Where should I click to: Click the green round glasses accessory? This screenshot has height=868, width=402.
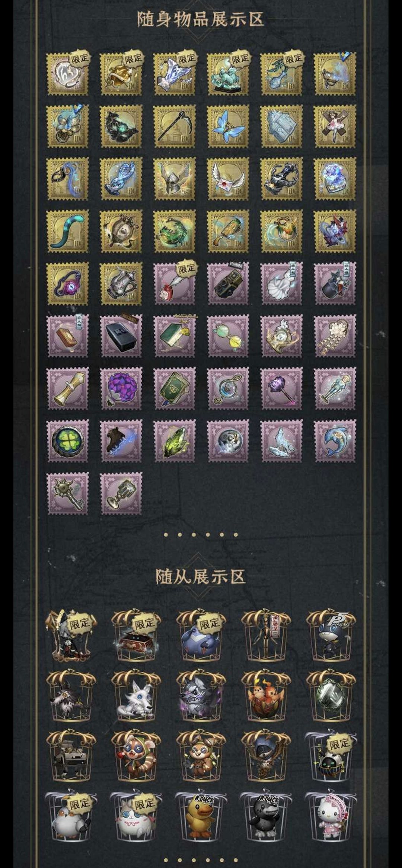[x=228, y=336]
